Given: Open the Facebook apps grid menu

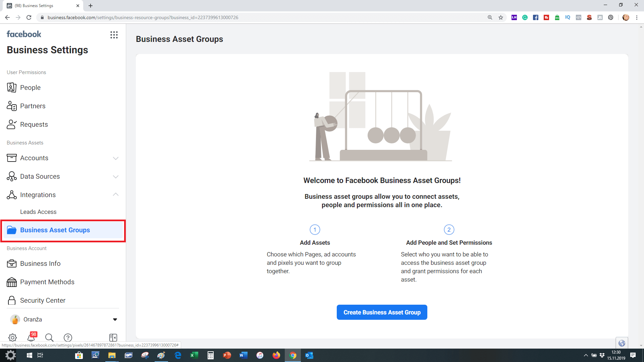Looking at the screenshot, I should pyautogui.click(x=114, y=35).
